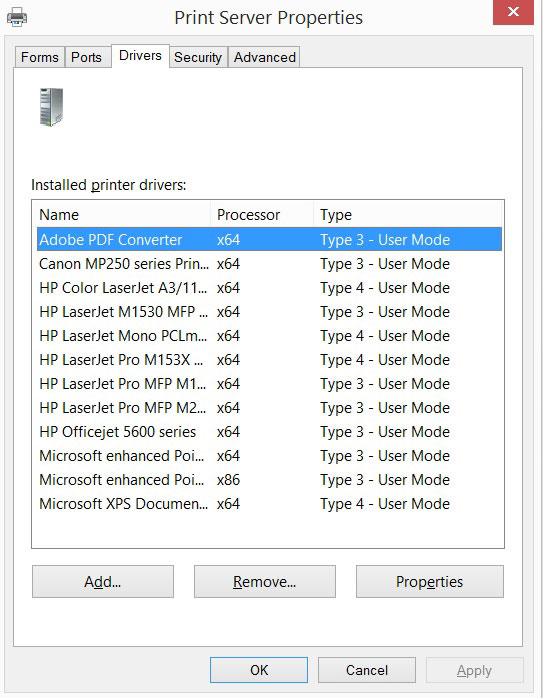Screen dimensions: 543x698
Task: Open driver Properties
Action: [430, 581]
